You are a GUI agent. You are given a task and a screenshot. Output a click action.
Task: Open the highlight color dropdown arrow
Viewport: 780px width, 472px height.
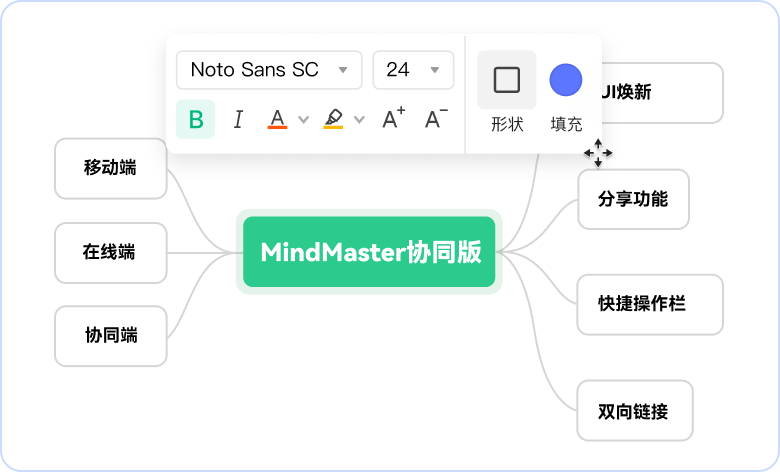point(359,119)
